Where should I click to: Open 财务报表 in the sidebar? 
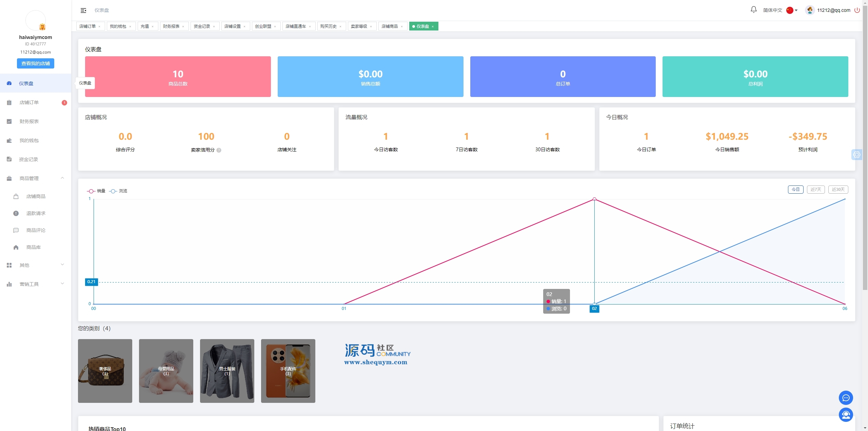[x=36, y=121]
